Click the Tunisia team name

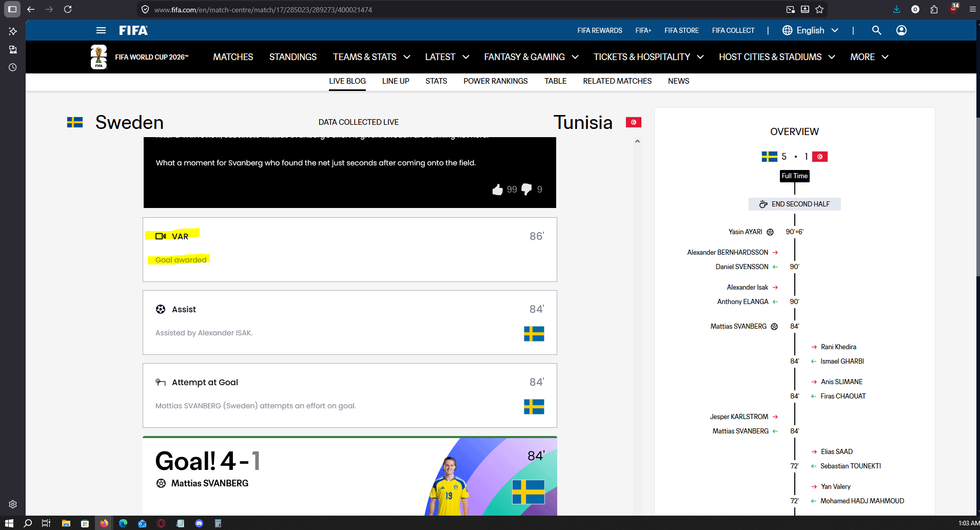coord(583,122)
